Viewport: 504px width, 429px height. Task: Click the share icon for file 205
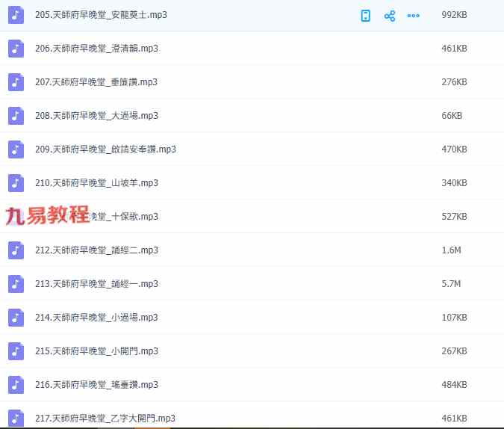coord(389,16)
